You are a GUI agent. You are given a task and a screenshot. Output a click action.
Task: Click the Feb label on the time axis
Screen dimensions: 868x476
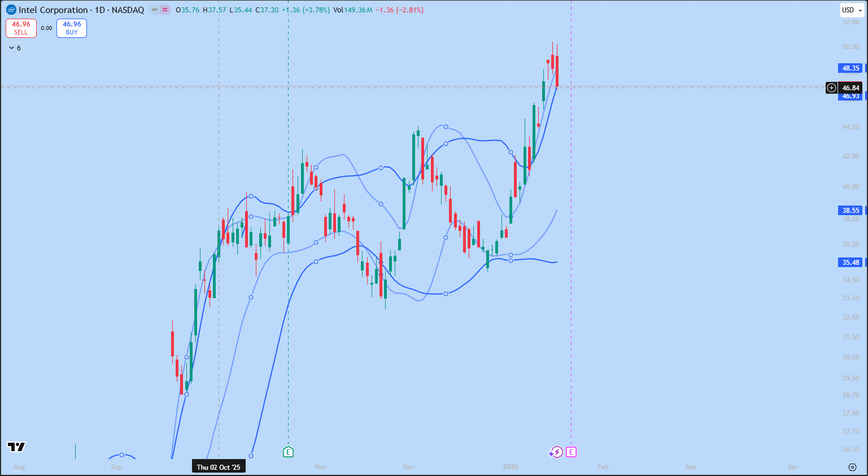pos(603,467)
